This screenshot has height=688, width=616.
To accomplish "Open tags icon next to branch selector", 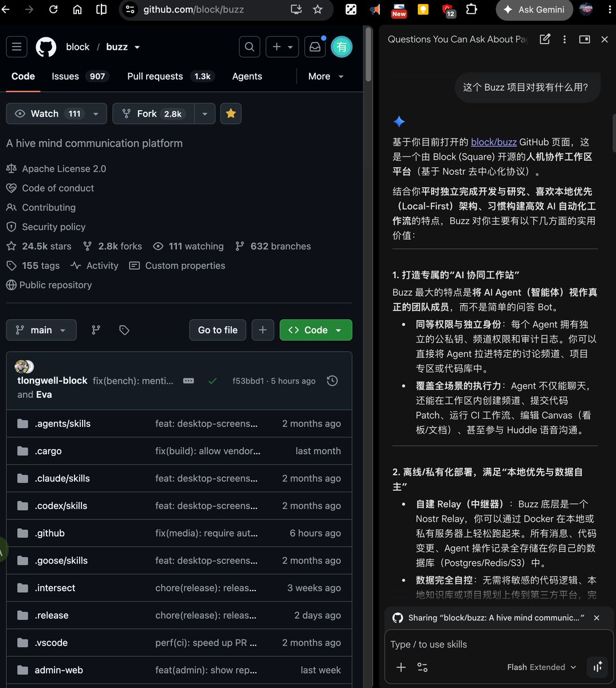I will click(x=124, y=330).
